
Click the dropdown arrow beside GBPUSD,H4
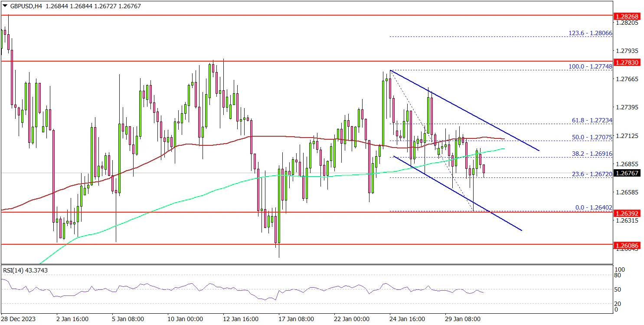coord(4,6)
